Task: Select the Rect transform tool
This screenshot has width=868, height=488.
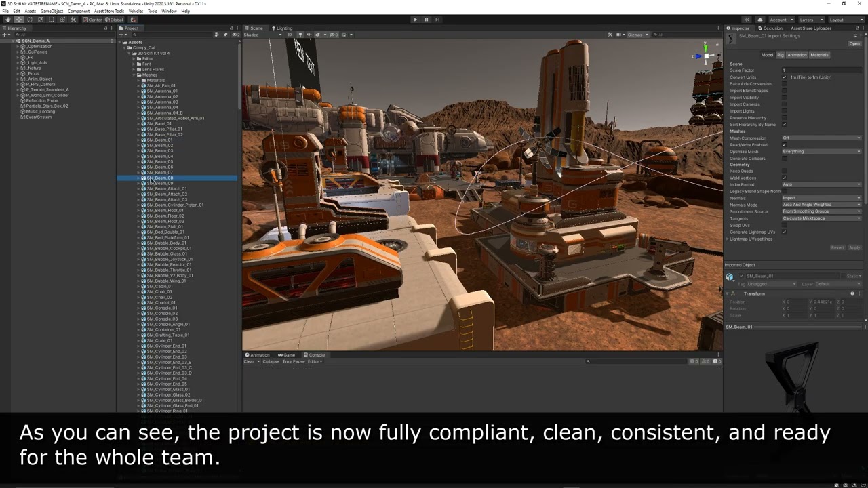Action: (x=52, y=20)
